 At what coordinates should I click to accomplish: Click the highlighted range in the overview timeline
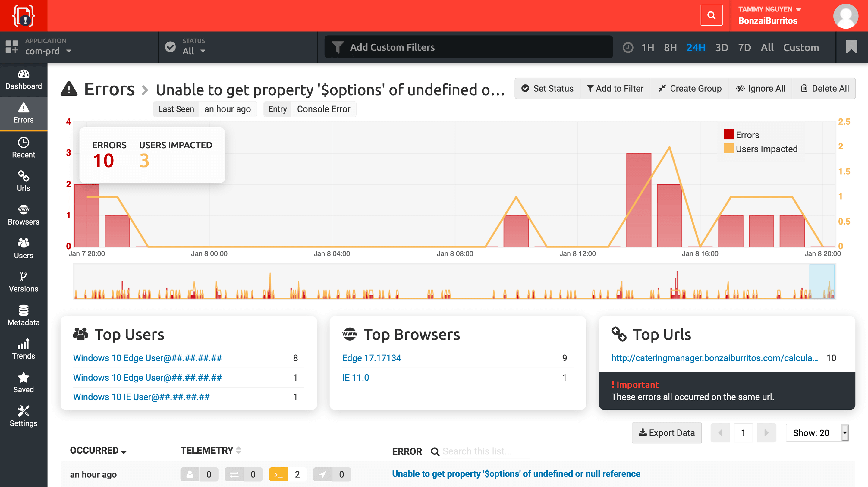click(822, 281)
